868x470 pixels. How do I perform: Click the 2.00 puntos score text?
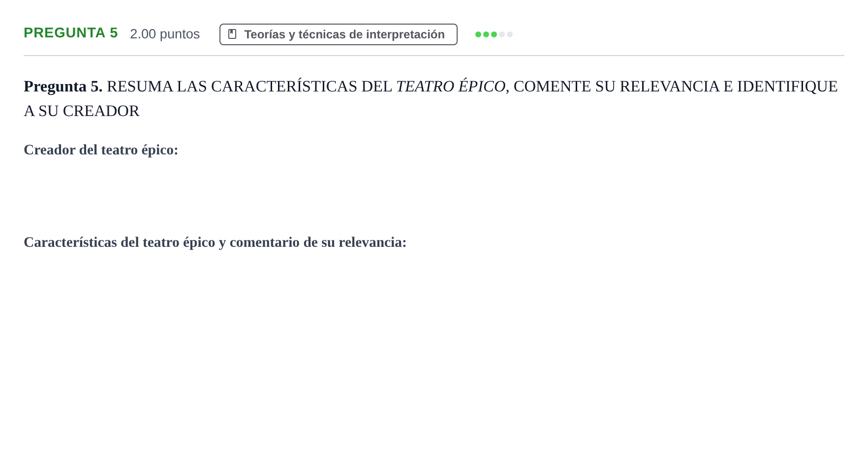(x=165, y=34)
